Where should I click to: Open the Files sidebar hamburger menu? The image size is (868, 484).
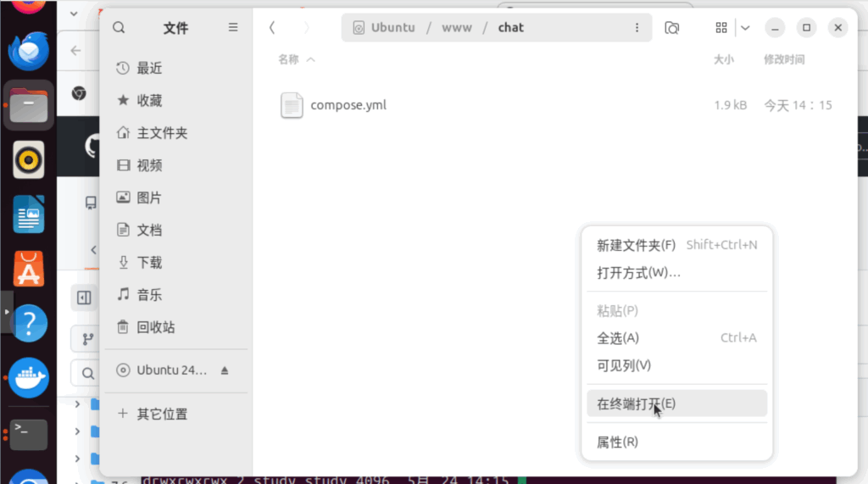coord(233,28)
